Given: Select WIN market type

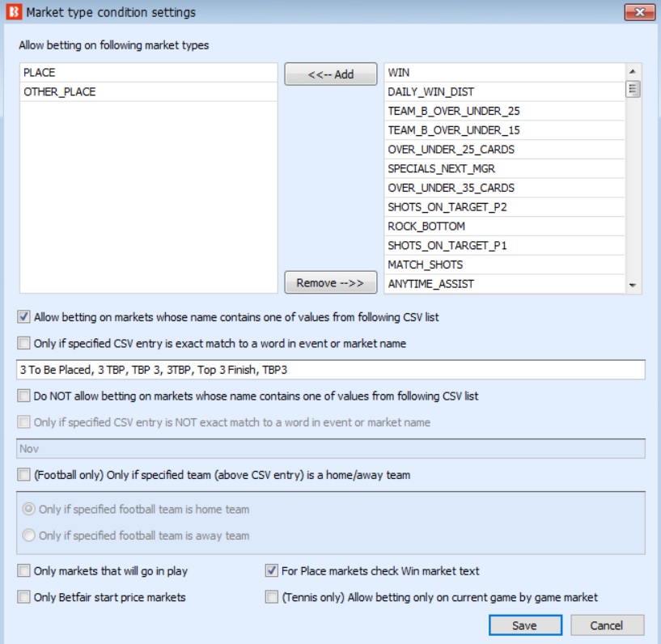Looking at the screenshot, I should pos(504,73).
